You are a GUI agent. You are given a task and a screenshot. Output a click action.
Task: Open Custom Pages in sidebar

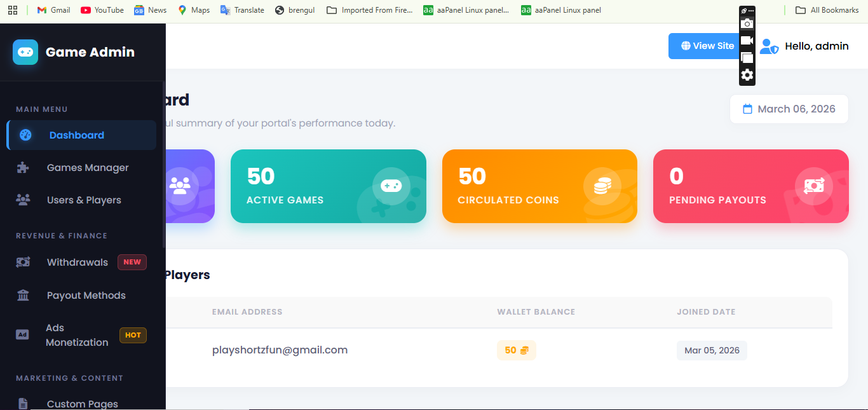click(83, 404)
